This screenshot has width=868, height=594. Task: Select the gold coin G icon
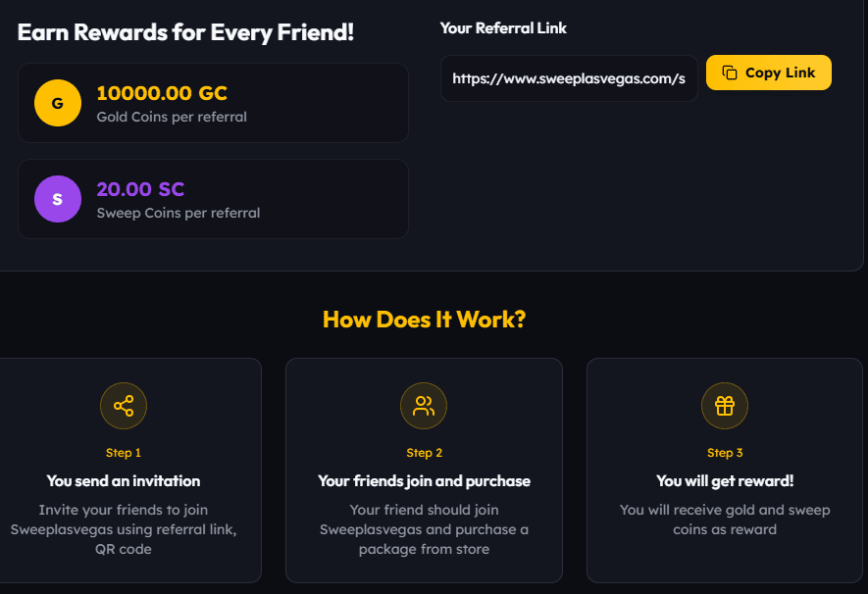57,102
